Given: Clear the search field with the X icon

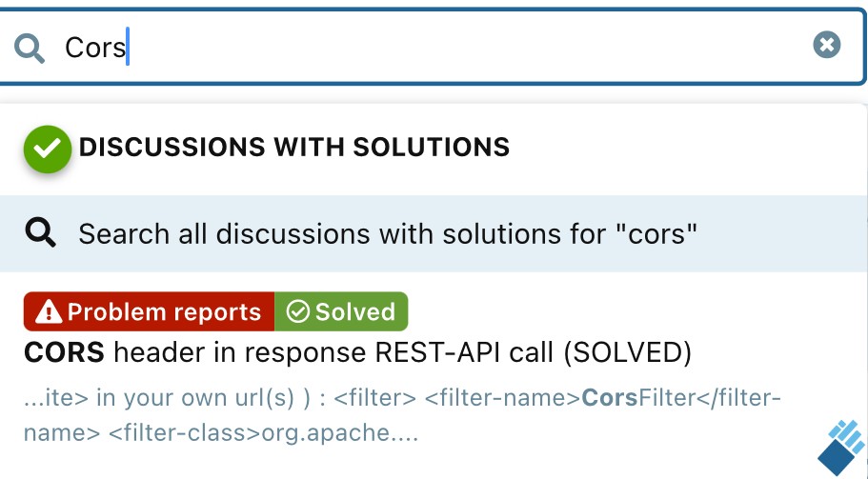Looking at the screenshot, I should 826,45.
